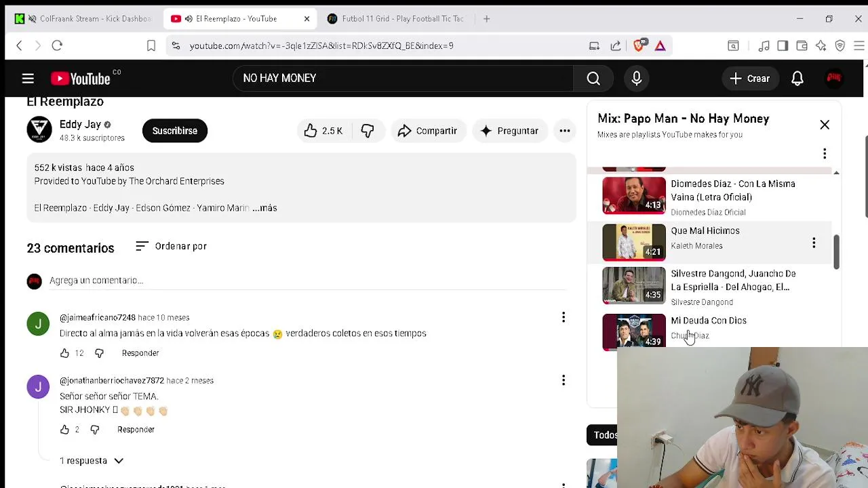The height and width of the screenshot is (488, 868).
Task: Open a new browser tab
Action: click(486, 19)
